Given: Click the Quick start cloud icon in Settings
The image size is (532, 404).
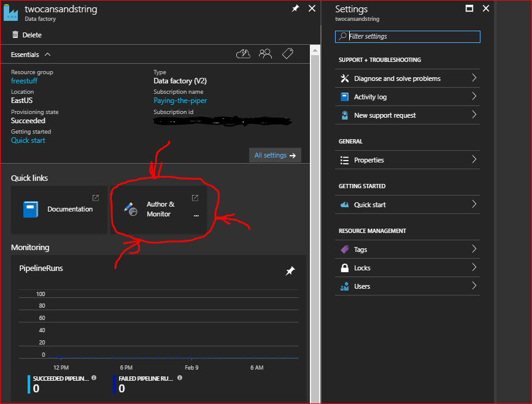Looking at the screenshot, I should [345, 205].
